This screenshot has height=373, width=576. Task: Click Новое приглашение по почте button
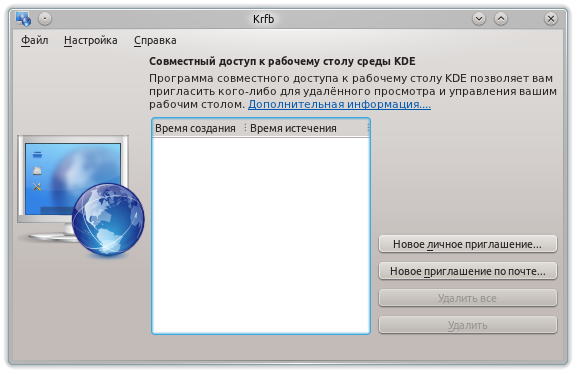(x=468, y=271)
